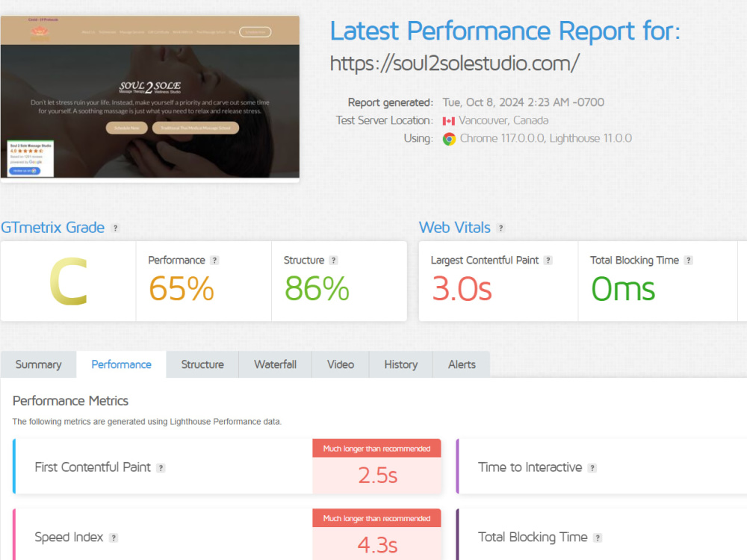
Task: Click the 3.0s LCP value
Action: click(462, 289)
